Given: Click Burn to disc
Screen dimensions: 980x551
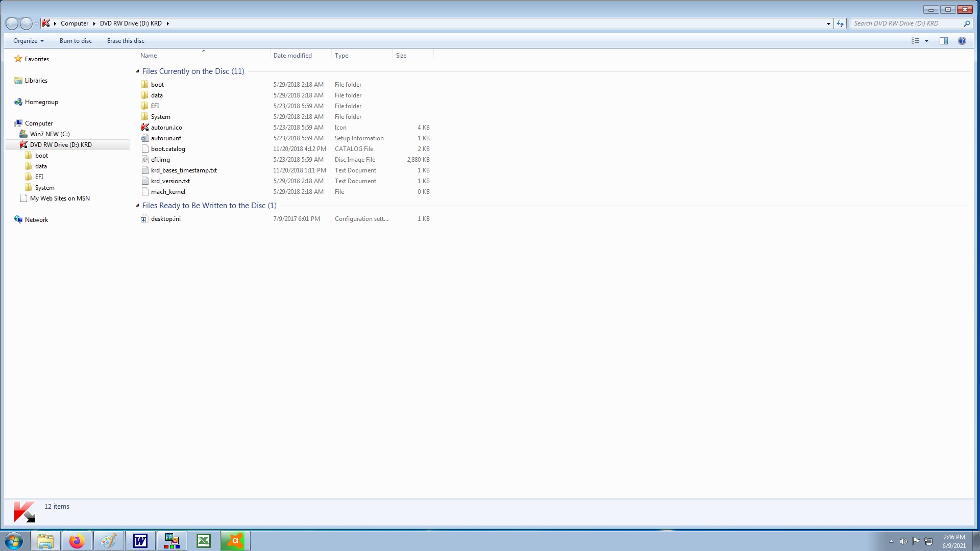Looking at the screenshot, I should click(76, 41).
